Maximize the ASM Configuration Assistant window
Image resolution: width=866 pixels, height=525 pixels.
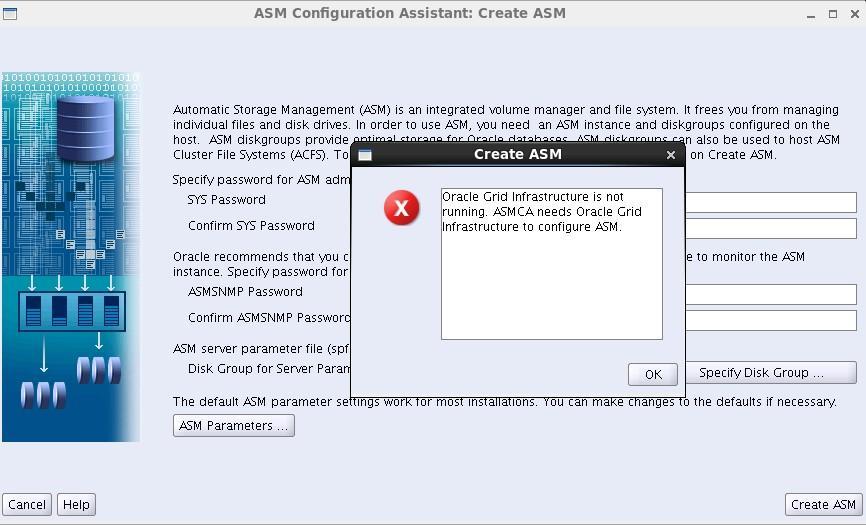click(x=833, y=14)
